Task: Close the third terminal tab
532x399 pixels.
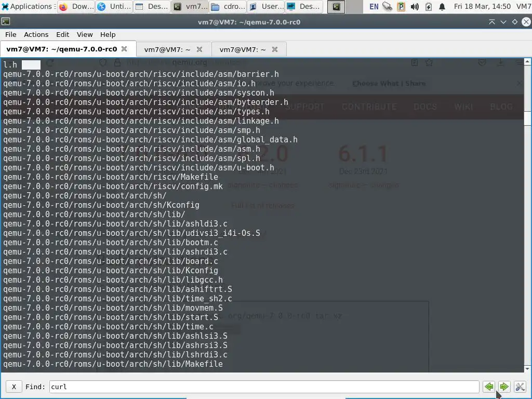Action: coord(275,49)
